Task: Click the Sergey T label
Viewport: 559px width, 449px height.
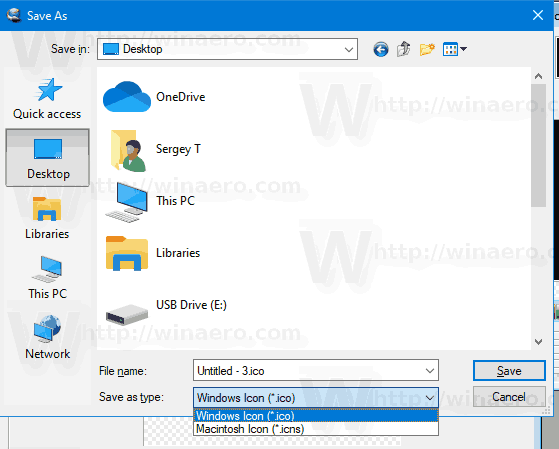Action: tap(178, 149)
